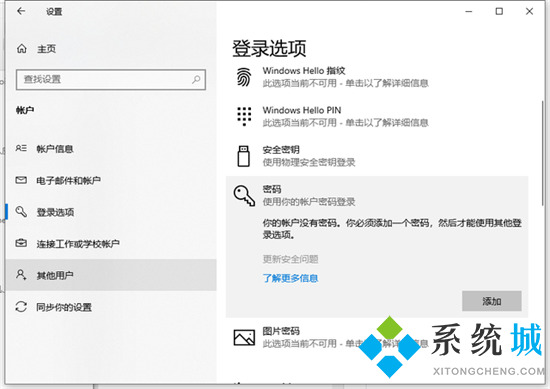Expand the 图片密码 option
550x389 pixels.
coord(377,337)
